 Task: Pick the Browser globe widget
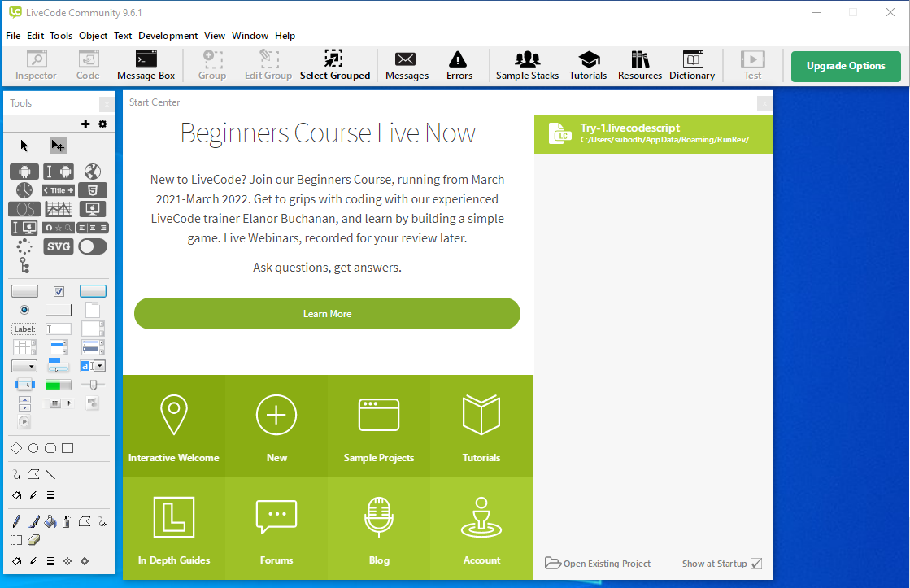(x=92, y=172)
